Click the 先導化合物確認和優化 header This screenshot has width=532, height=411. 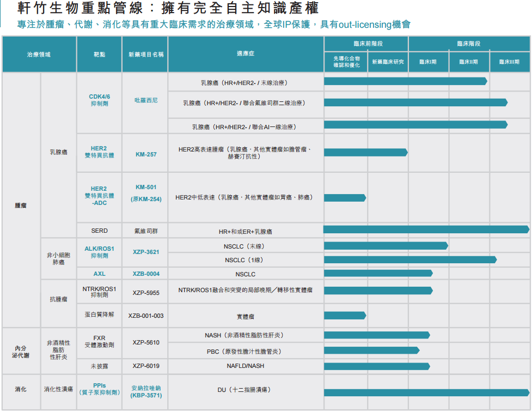click(x=346, y=62)
